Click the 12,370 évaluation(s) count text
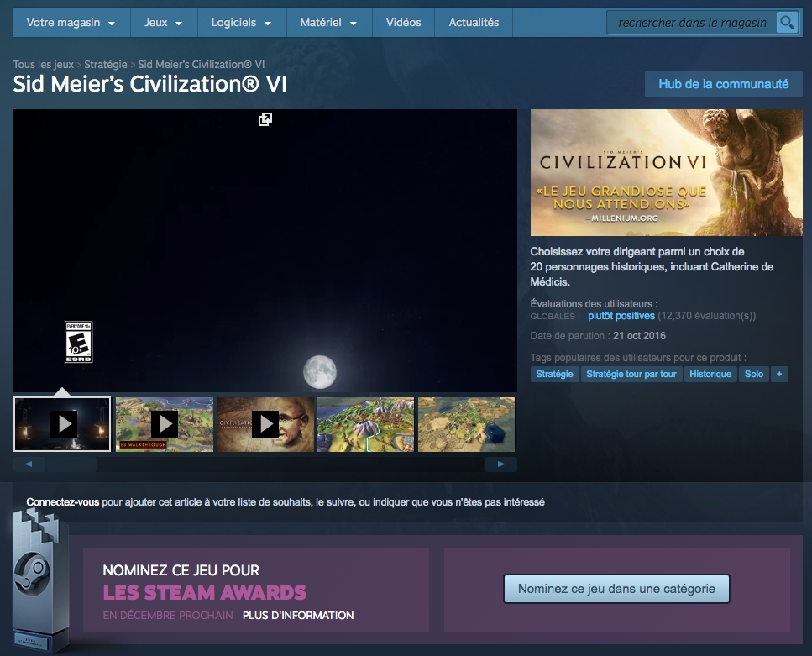812x656 pixels. point(707,316)
